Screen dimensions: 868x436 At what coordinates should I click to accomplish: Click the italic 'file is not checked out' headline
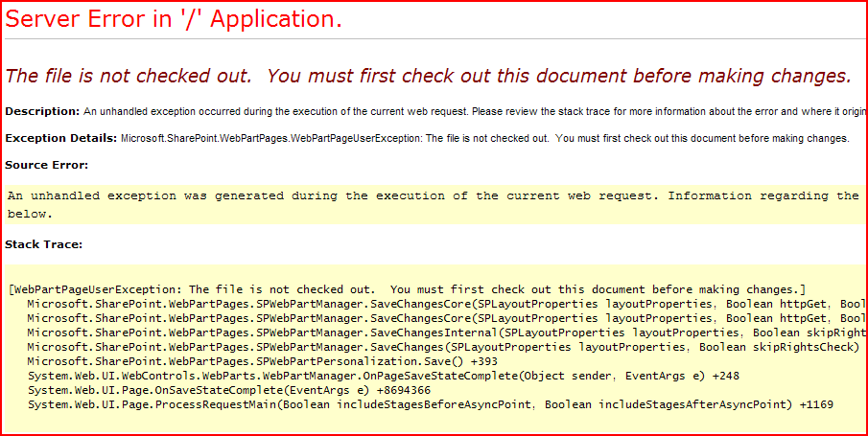pyautogui.click(x=428, y=76)
